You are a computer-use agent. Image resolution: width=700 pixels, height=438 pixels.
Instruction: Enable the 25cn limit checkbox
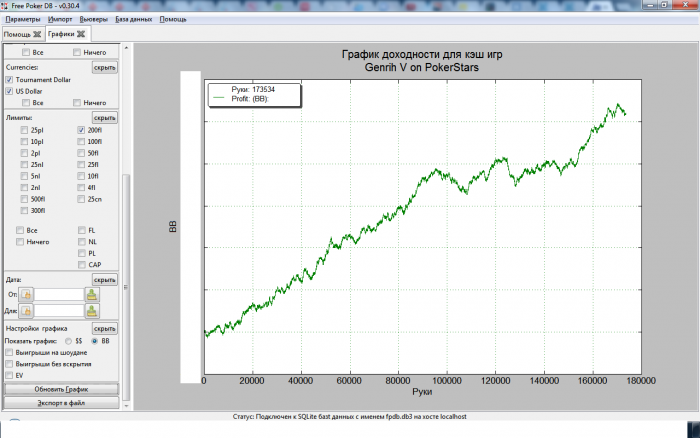[x=81, y=199]
